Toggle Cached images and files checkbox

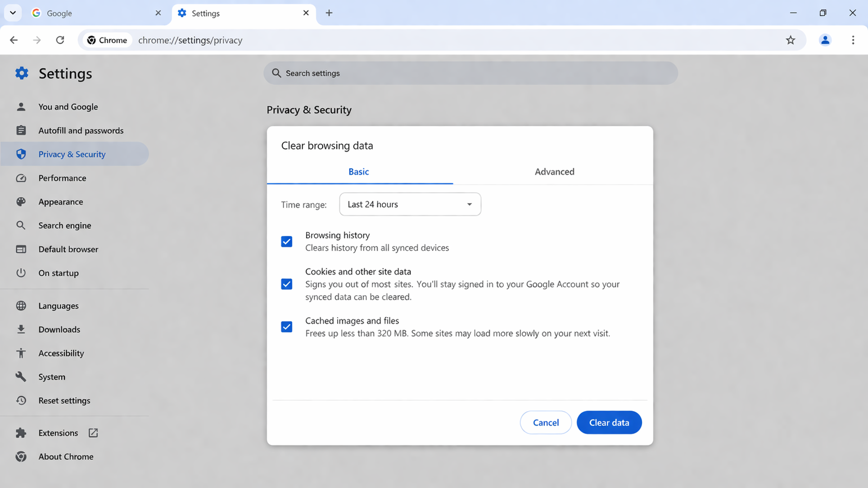(x=287, y=327)
